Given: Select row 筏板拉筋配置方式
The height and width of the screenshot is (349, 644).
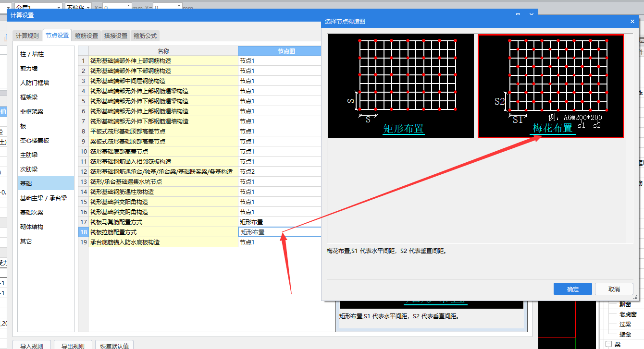Looking at the screenshot, I should [163, 232].
